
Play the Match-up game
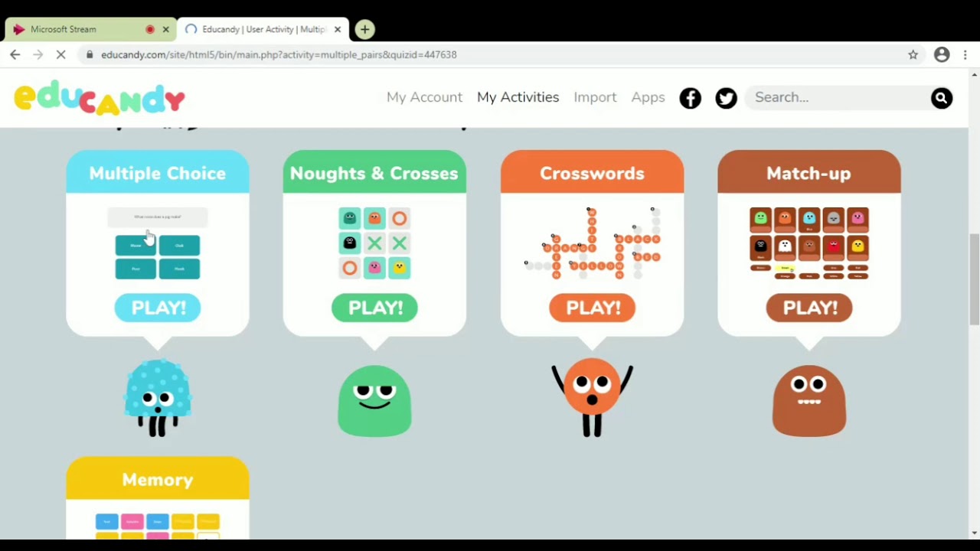pyautogui.click(x=809, y=308)
